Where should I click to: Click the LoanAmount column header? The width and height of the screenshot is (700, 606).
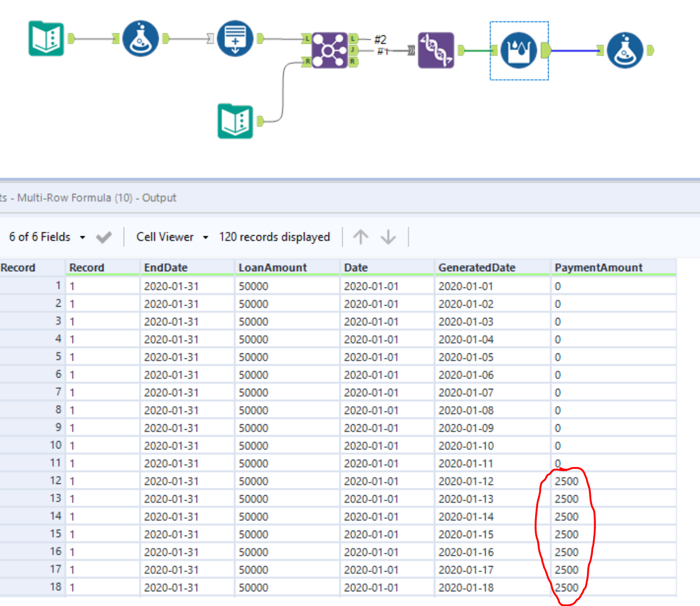pyautogui.click(x=272, y=268)
